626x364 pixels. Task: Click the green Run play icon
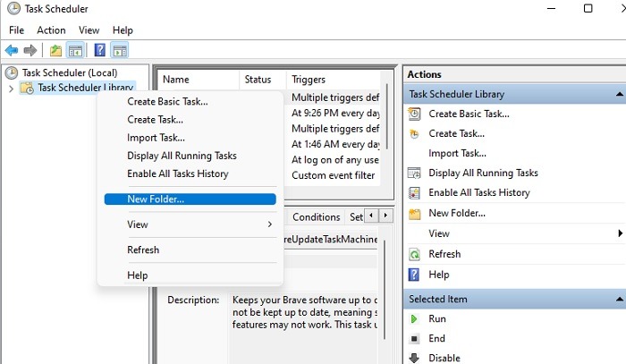414,318
